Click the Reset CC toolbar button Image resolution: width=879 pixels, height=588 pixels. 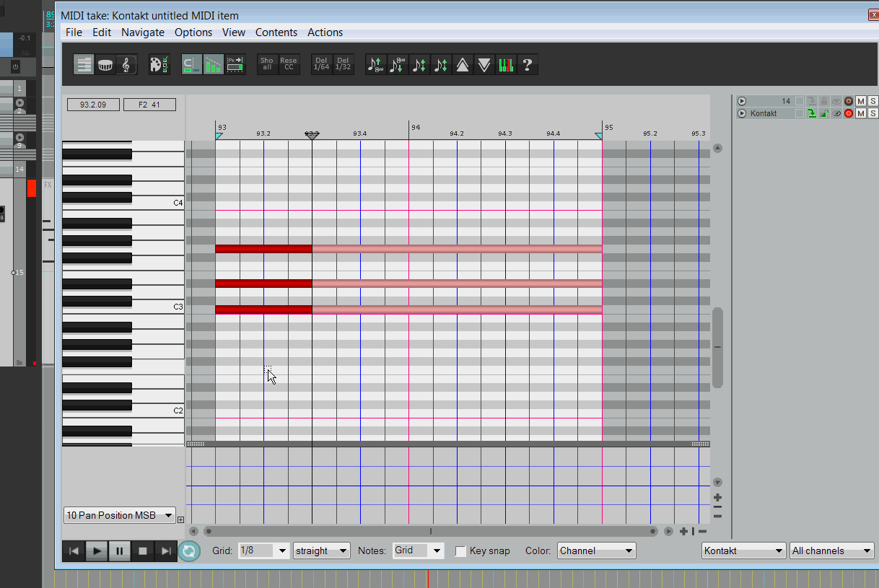tap(289, 65)
